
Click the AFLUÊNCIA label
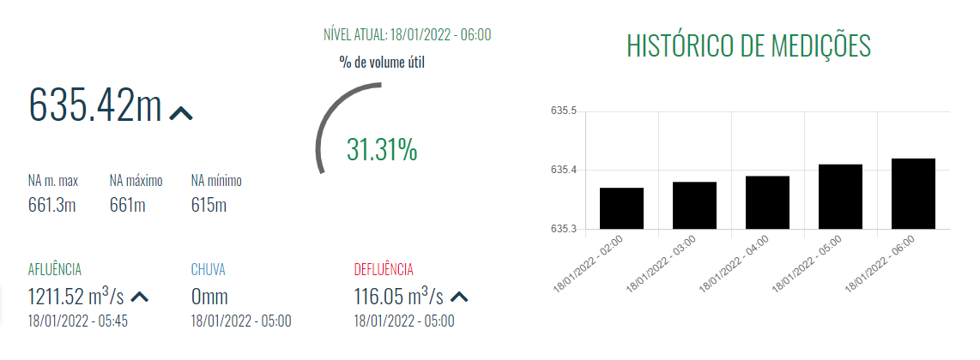55,270
